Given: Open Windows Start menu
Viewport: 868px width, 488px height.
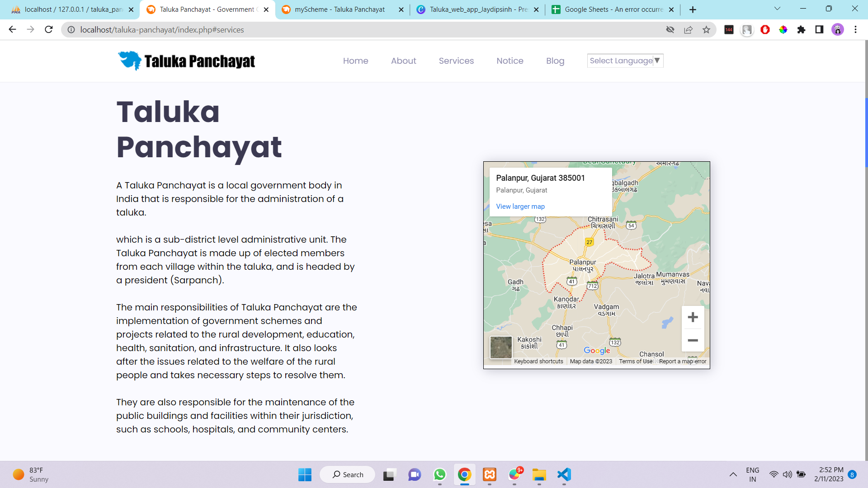Looking at the screenshot, I should pos(305,474).
